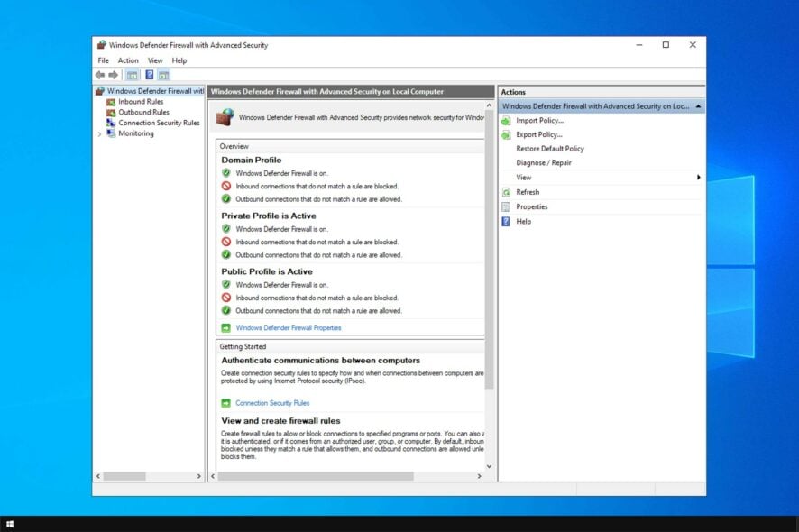Open the Windows Start button
Viewport: 799px width, 532px height.
pos(10,524)
